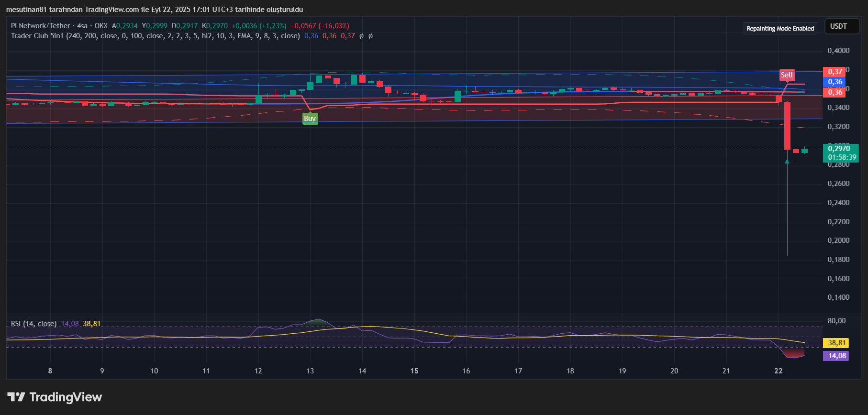
Task: Click date 10 on the time axis
Action: [154, 371]
